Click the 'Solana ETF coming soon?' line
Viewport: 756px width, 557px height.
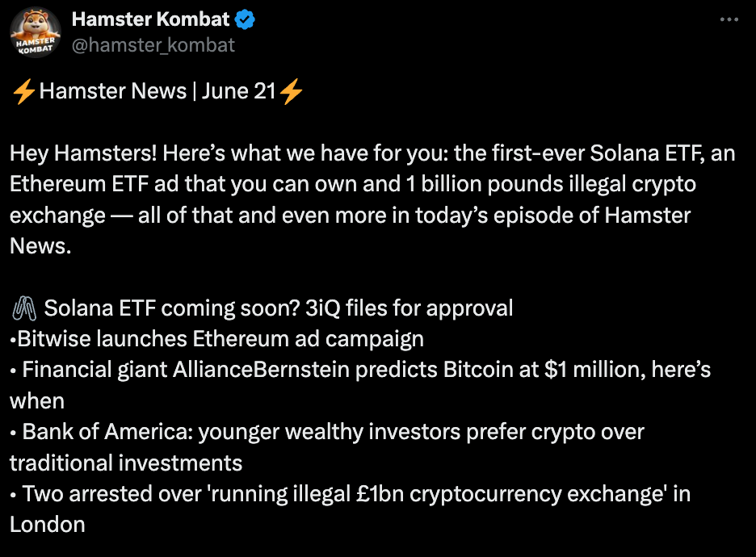(x=172, y=308)
